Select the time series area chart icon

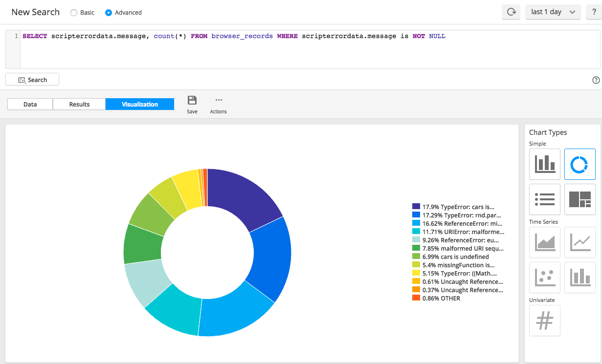(x=545, y=242)
